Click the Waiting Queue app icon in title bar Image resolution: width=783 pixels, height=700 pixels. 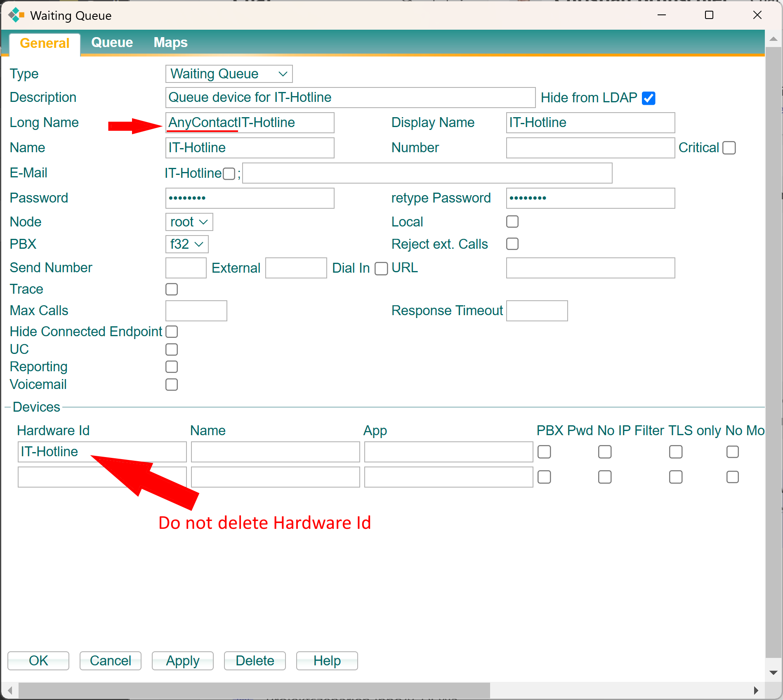pos(16,15)
